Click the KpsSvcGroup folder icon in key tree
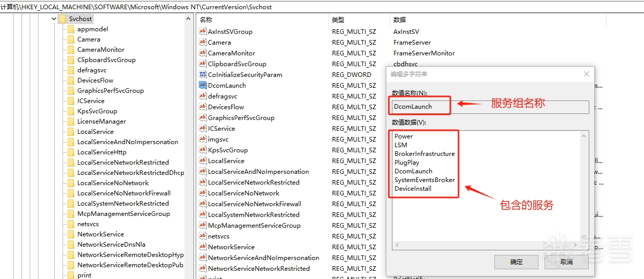 click(x=71, y=111)
